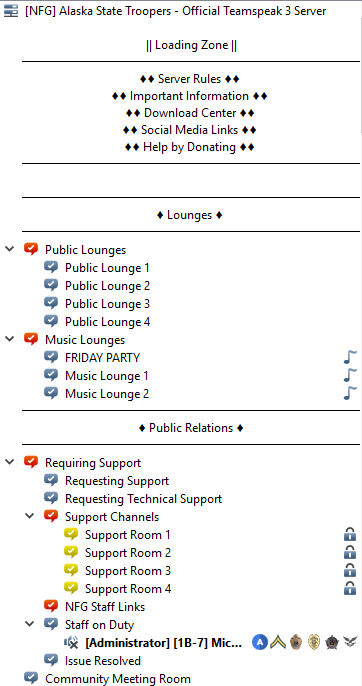Click the padlock icon on Support Room 1

pyautogui.click(x=350, y=535)
